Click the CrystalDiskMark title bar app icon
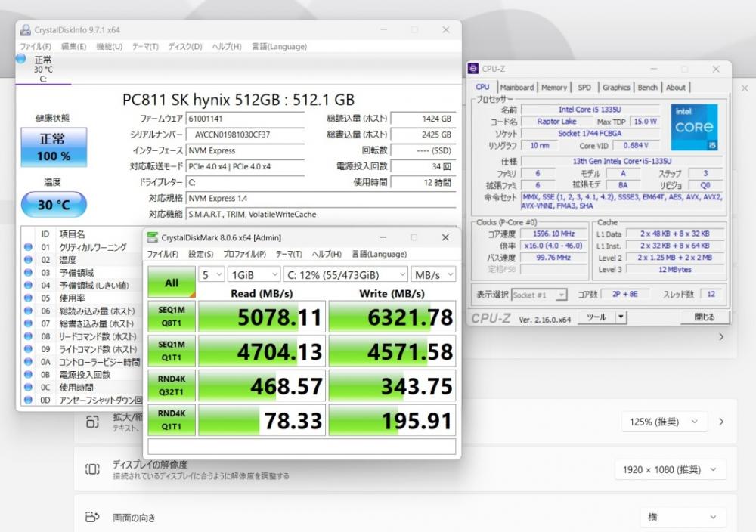Image resolution: width=756 pixels, height=532 pixels. tap(152, 237)
